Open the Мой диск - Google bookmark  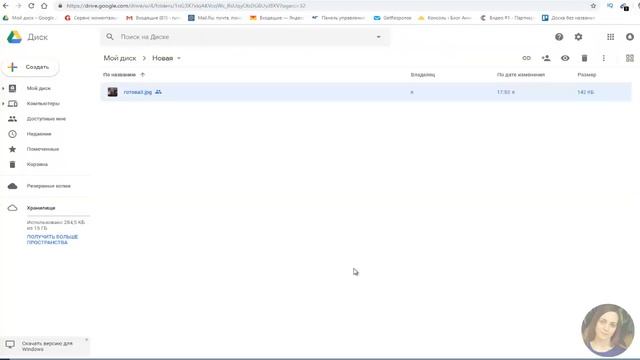point(29,18)
